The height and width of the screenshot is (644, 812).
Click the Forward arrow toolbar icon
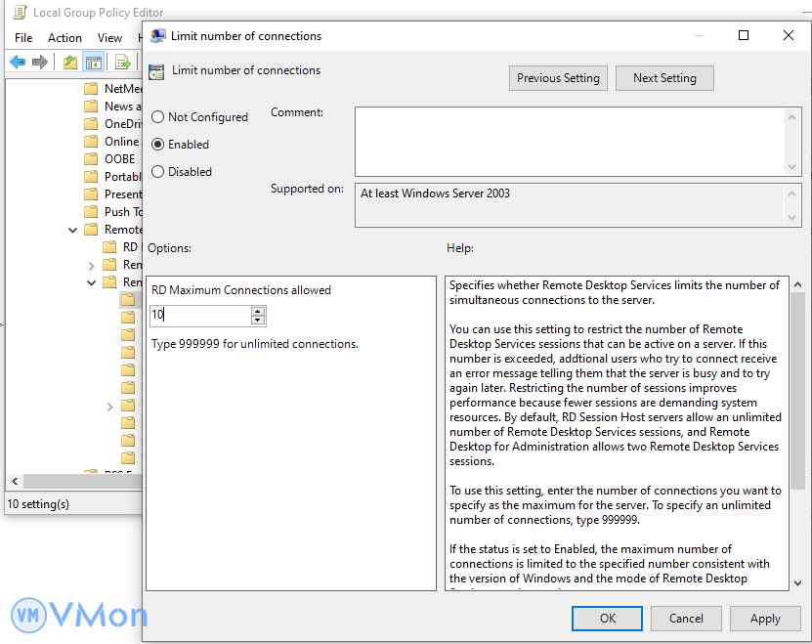coord(40,63)
